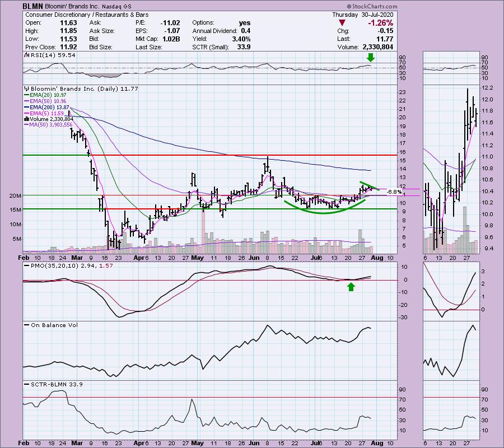Click the EPS value -1.07
This screenshot has width=504, height=448.
tap(172, 31)
